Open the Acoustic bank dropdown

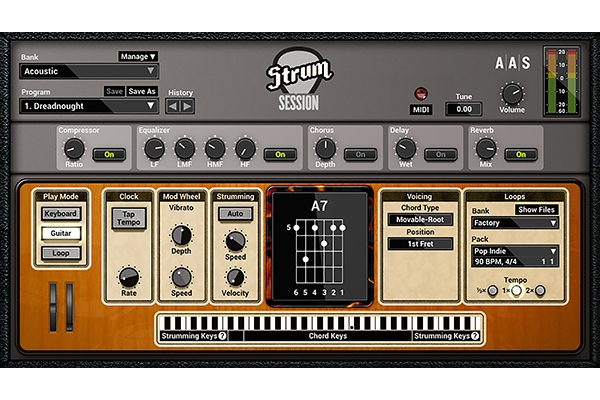pos(89,71)
